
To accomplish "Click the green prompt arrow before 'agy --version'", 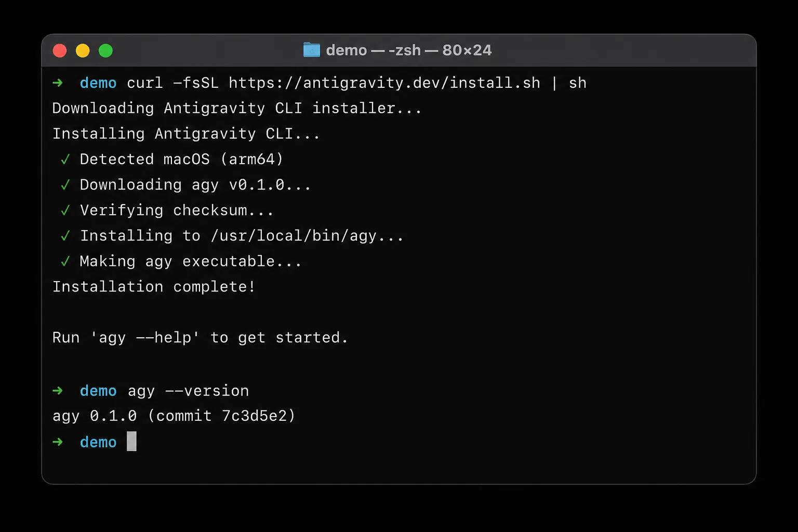I will (58, 391).
